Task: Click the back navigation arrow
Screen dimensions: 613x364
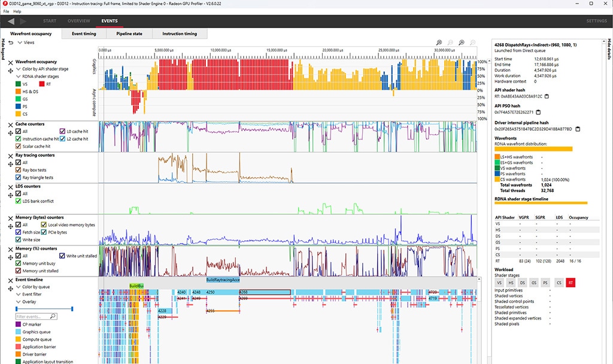Action: [11, 21]
